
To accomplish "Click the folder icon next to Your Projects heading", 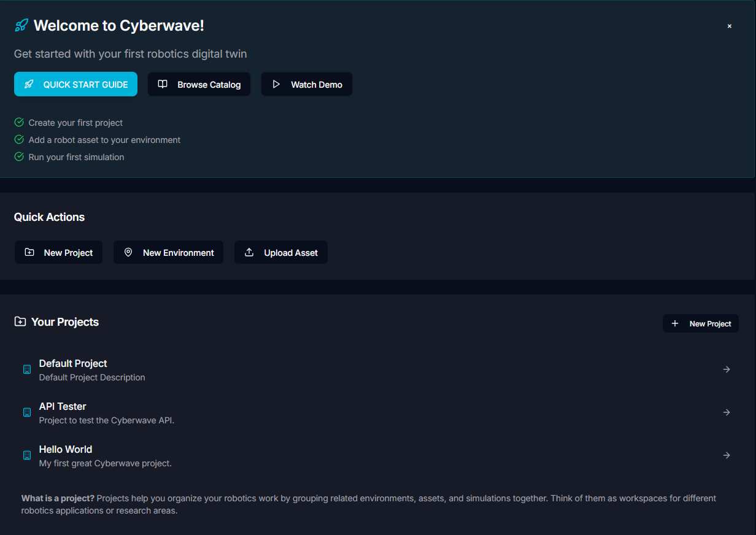I will coord(20,321).
